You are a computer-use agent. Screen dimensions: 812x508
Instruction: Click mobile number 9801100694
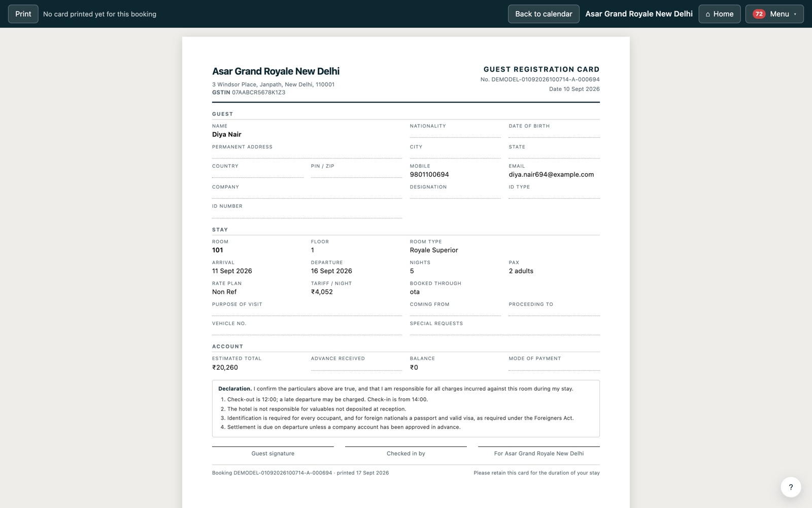[429, 174]
